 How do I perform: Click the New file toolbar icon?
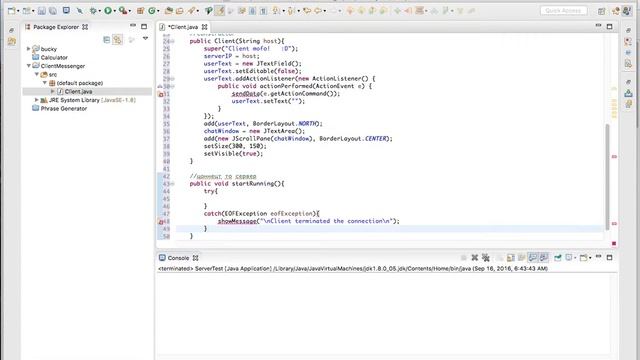pos(11,11)
